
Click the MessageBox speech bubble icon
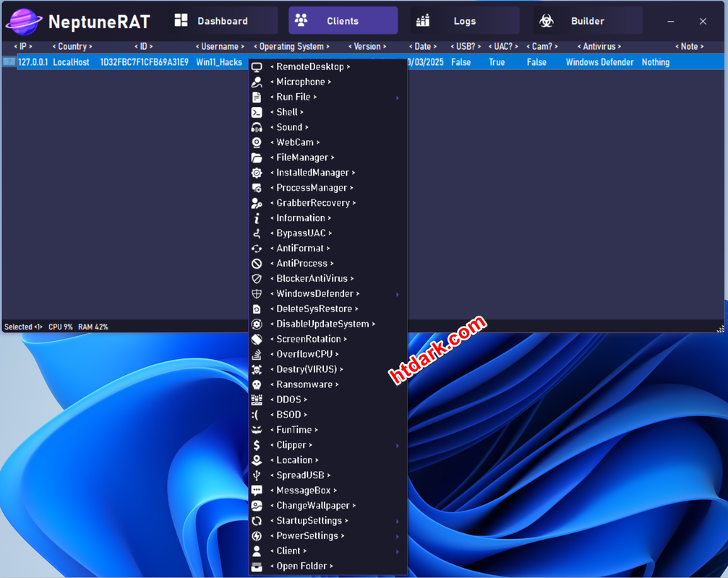click(x=257, y=491)
